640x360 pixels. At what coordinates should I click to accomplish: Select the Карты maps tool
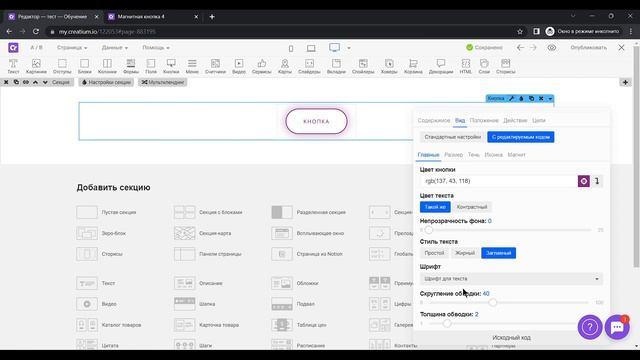(284, 66)
